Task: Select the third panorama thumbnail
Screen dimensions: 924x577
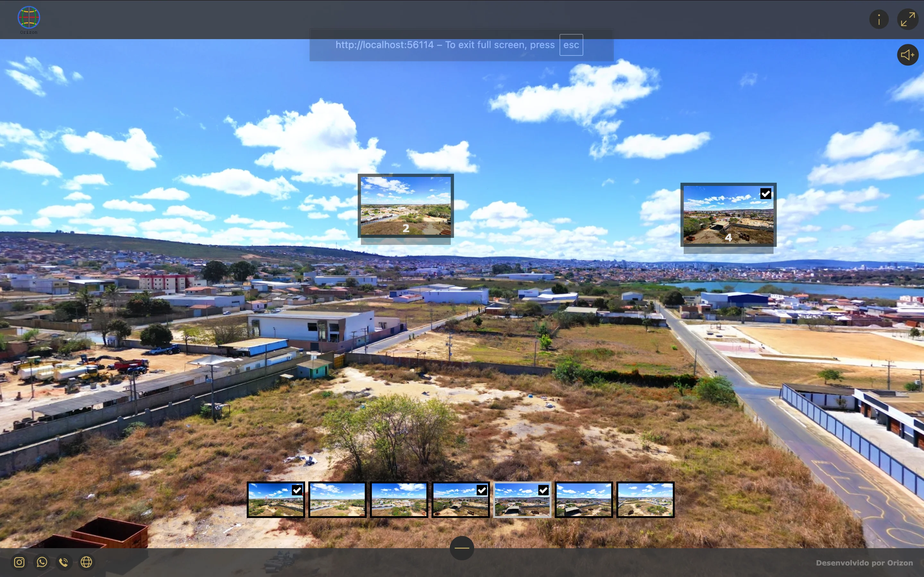Action: (399, 500)
